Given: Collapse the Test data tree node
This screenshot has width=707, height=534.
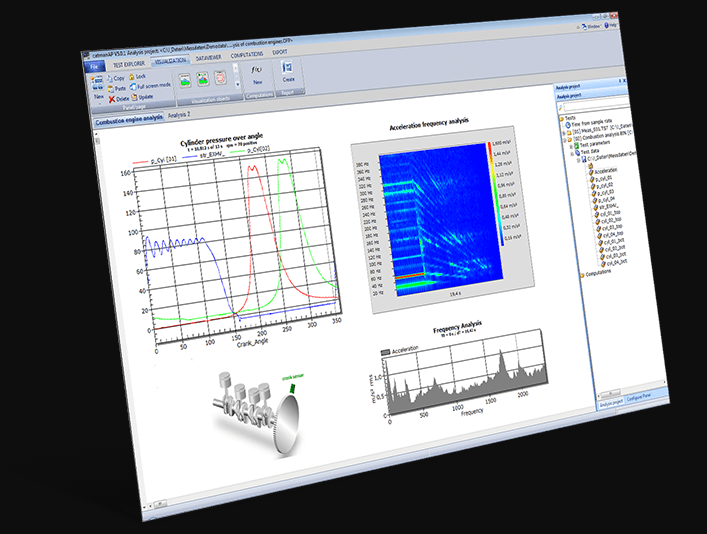Looking at the screenshot, I should click(x=570, y=155).
